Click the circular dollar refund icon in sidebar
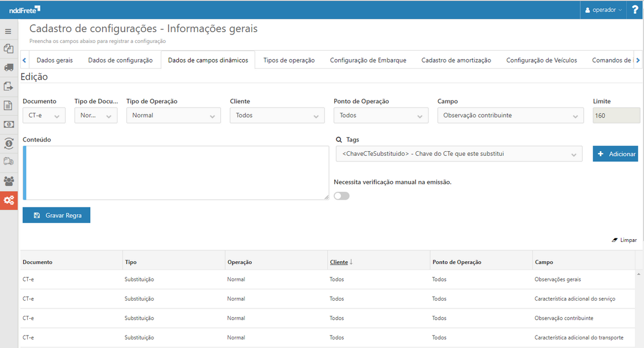644x348 pixels. click(8, 143)
